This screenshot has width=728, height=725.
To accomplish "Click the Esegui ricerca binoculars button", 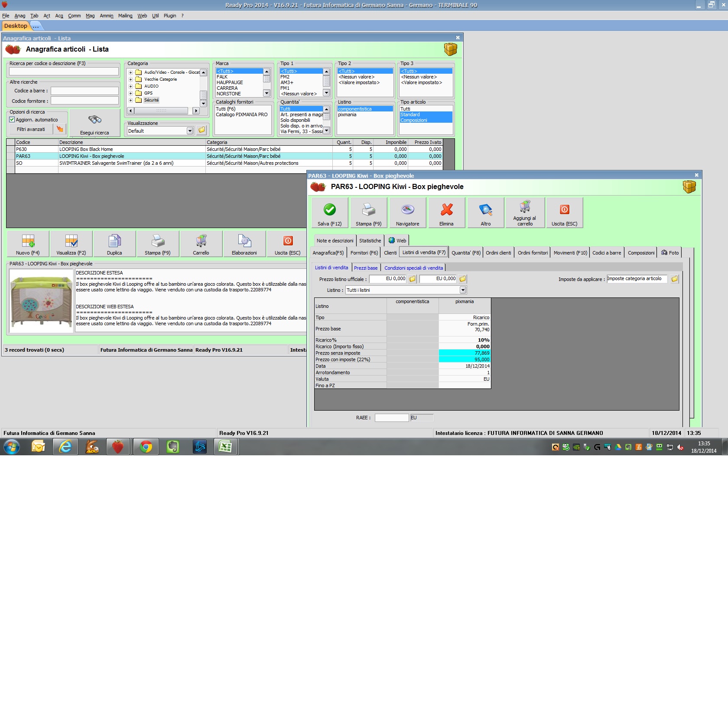I will coord(94,123).
